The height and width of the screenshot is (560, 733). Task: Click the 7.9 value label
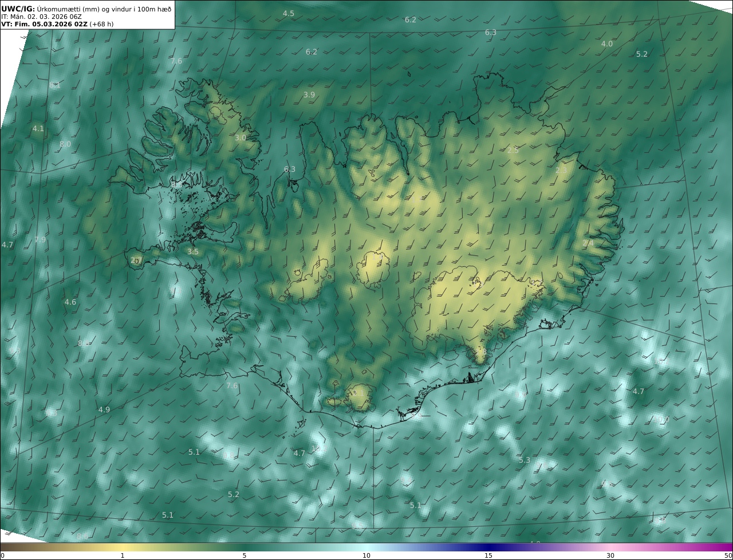coord(40,239)
